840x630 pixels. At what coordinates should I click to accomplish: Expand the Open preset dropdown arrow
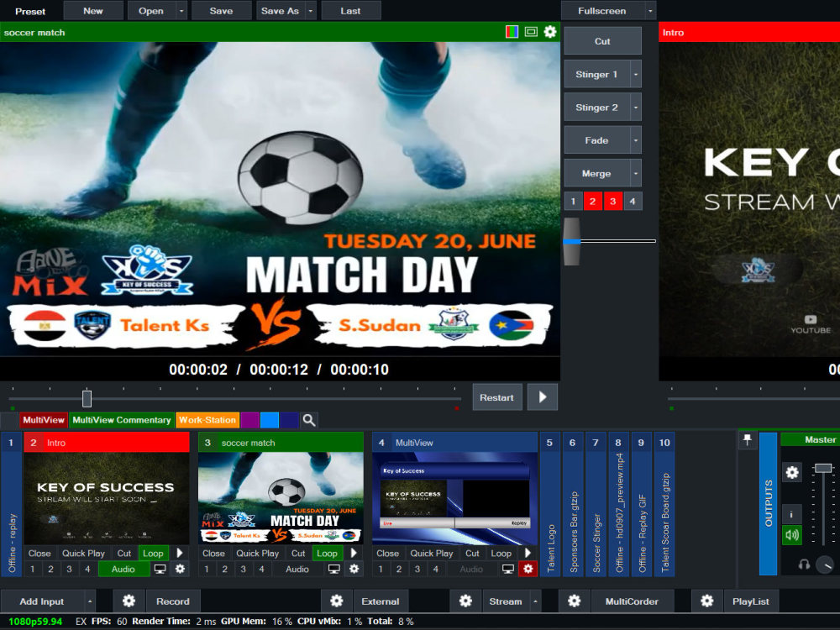(181, 11)
